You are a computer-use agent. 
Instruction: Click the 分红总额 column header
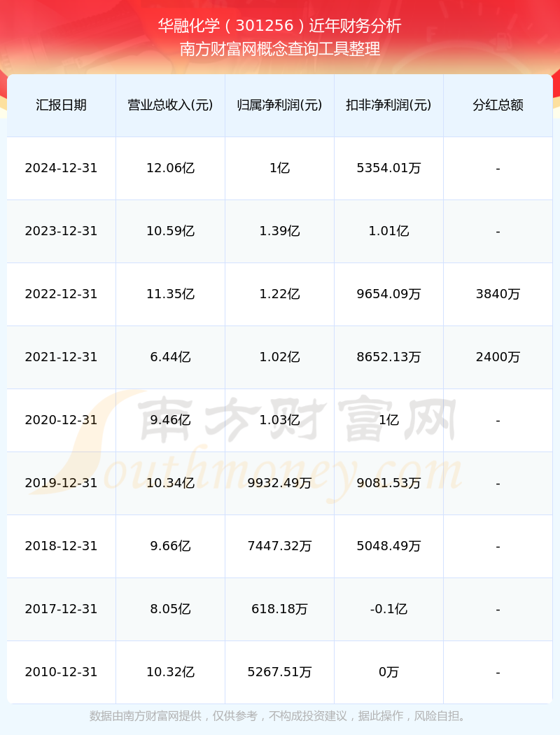point(498,105)
